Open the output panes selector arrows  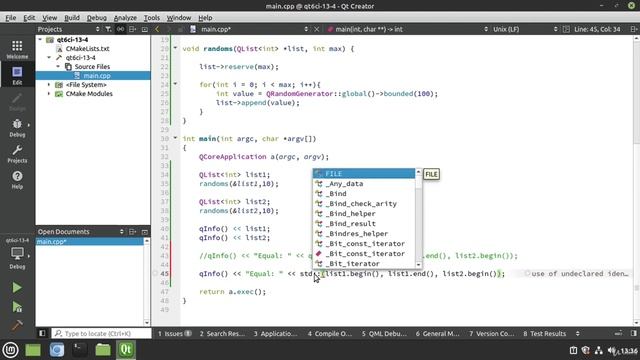(578, 333)
